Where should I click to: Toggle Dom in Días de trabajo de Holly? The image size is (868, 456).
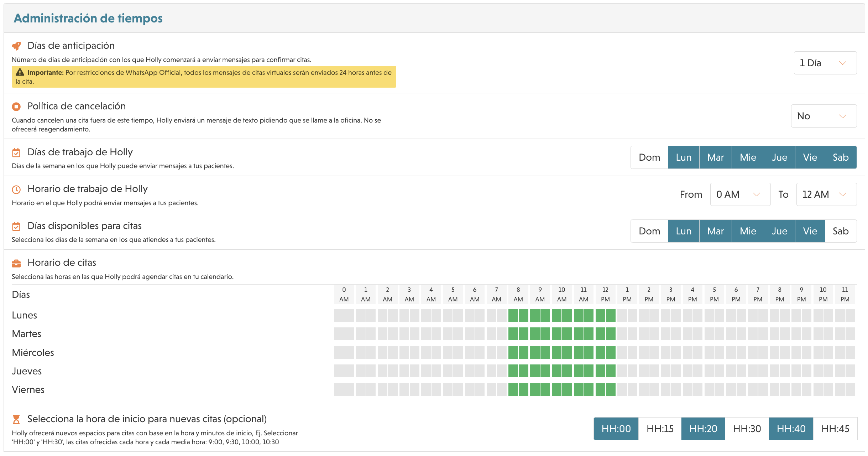coord(649,157)
